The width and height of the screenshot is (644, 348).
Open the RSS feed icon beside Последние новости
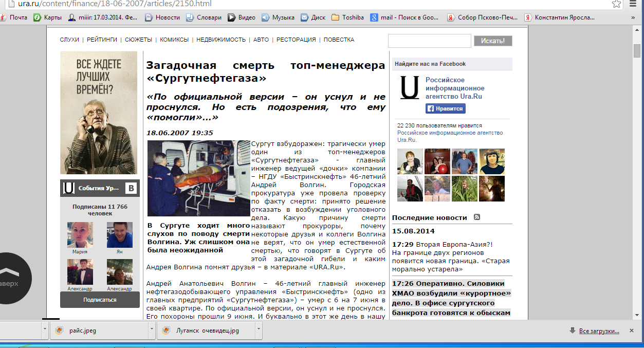coord(477,217)
